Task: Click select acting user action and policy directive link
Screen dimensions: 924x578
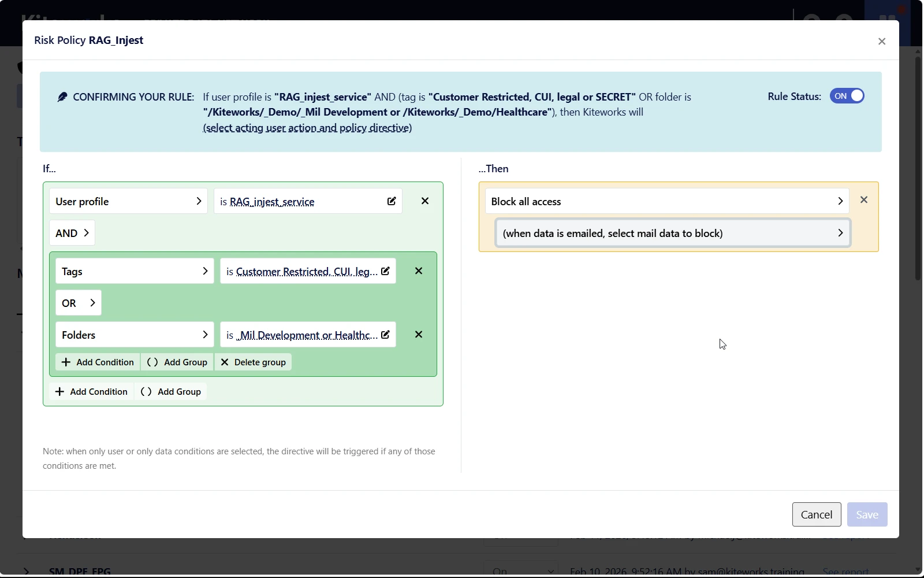Action: point(307,128)
